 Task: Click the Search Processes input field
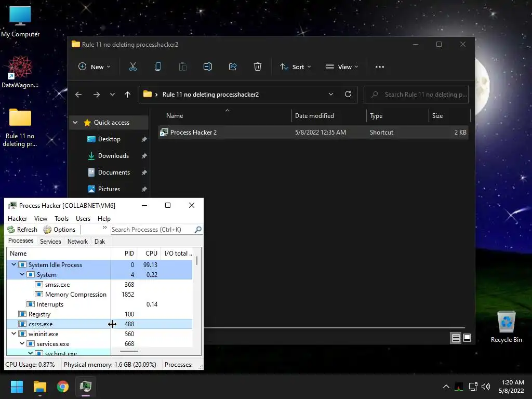(x=152, y=230)
